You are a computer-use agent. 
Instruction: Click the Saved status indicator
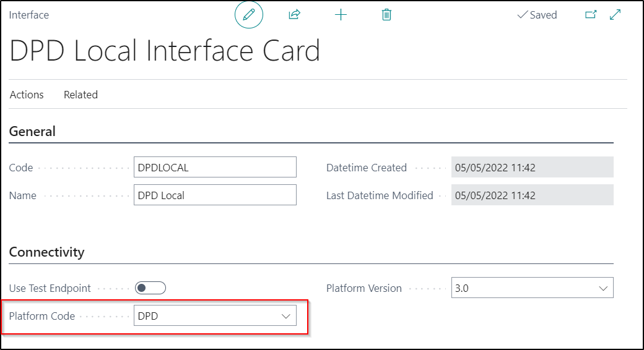coord(537,15)
